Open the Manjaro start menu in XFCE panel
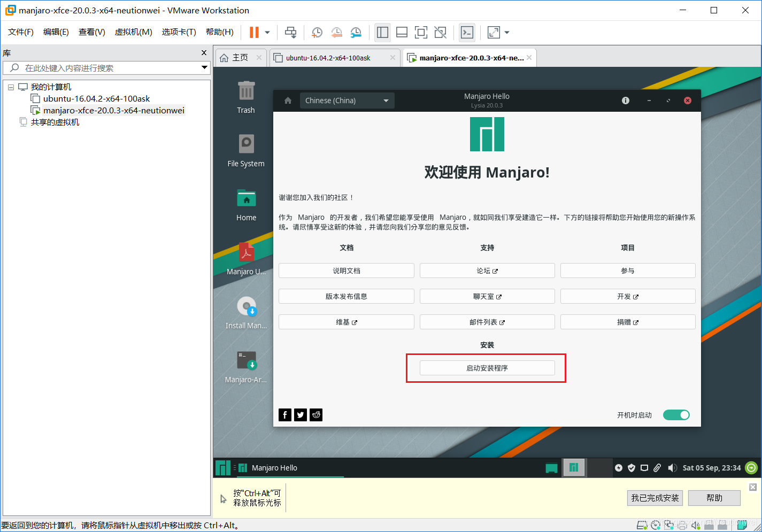 click(x=223, y=468)
